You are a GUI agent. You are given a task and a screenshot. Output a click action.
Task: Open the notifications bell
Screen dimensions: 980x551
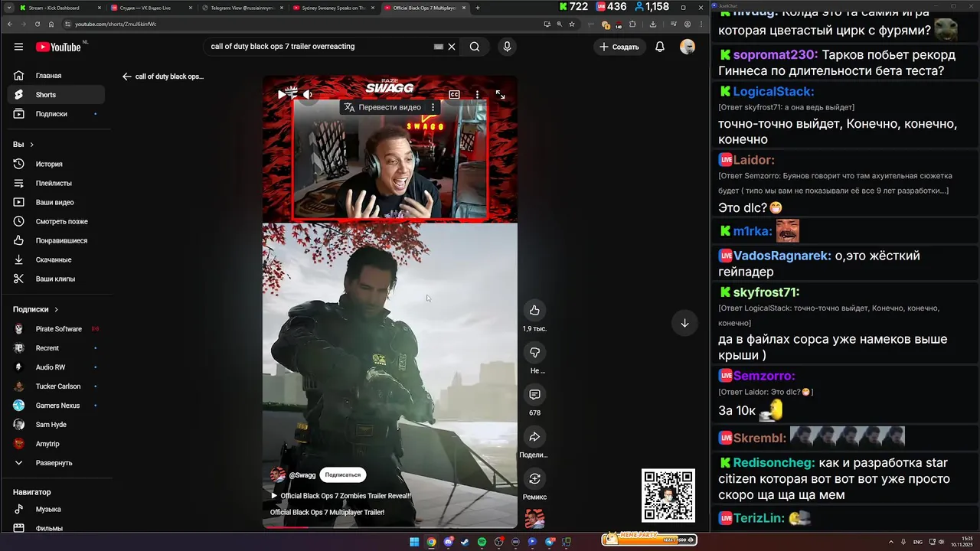660,47
